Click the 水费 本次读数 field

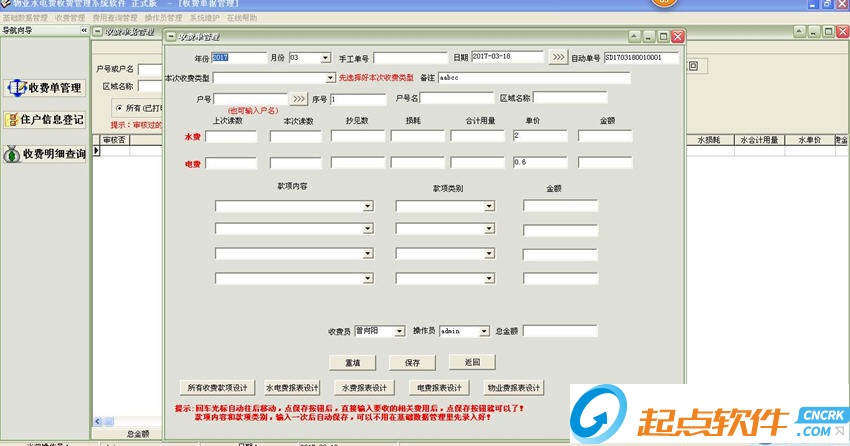pos(296,137)
